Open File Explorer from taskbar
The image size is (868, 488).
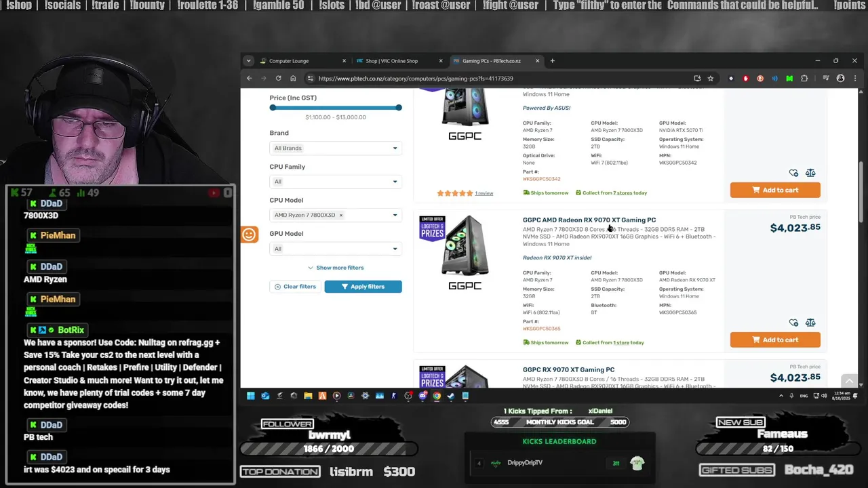coord(308,396)
